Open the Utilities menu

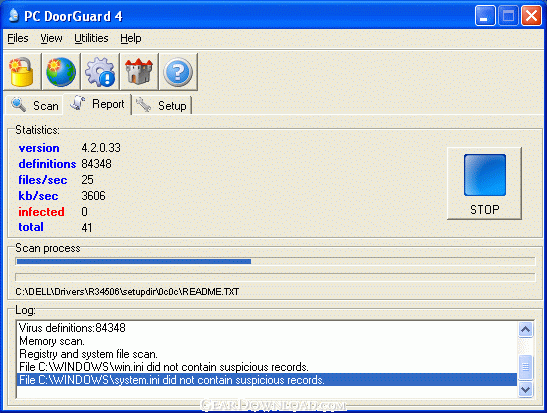click(91, 38)
